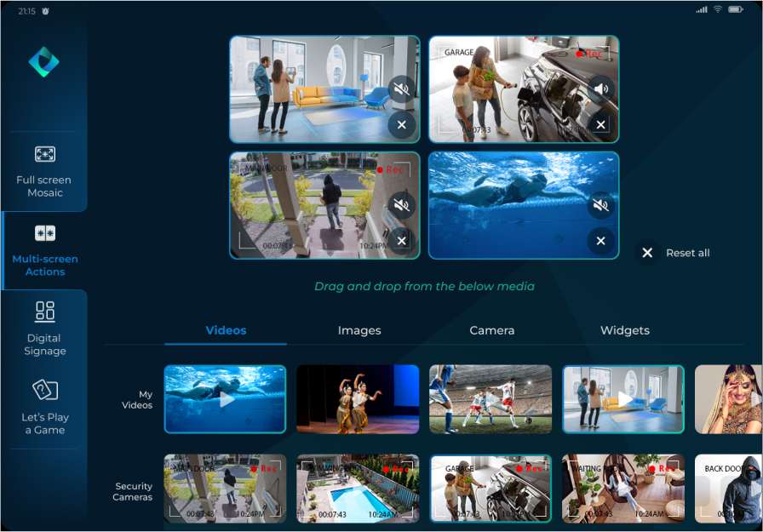763x532 pixels.
Task: Click the cellular signal icon
Action: pos(701,9)
